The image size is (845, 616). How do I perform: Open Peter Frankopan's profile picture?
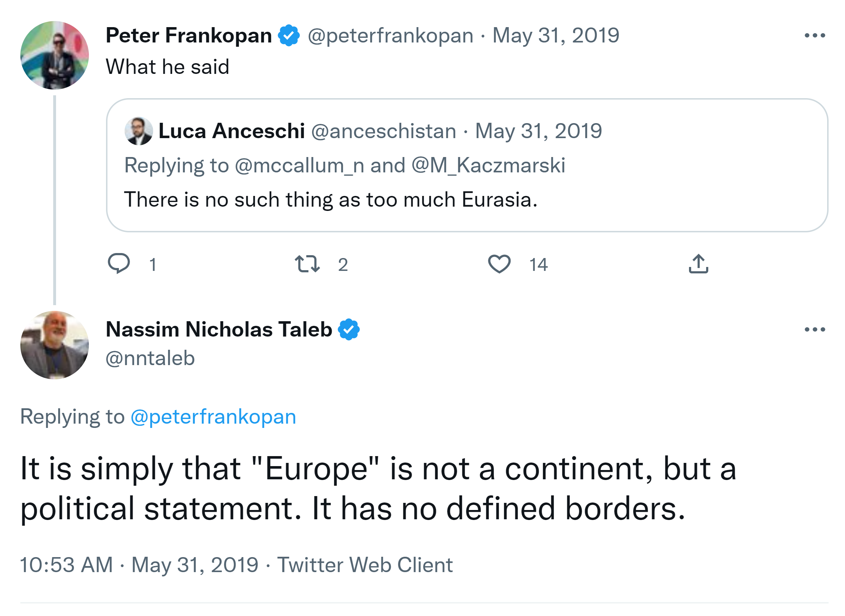55,55
